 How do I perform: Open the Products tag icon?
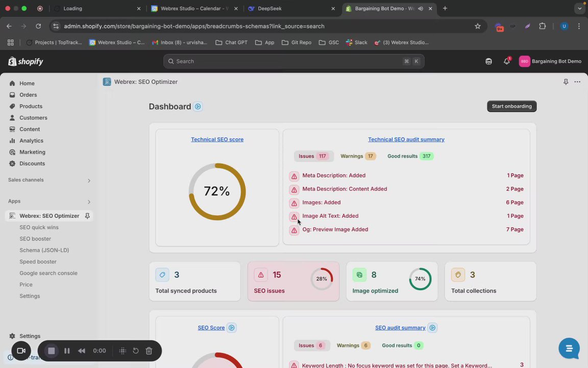12,106
